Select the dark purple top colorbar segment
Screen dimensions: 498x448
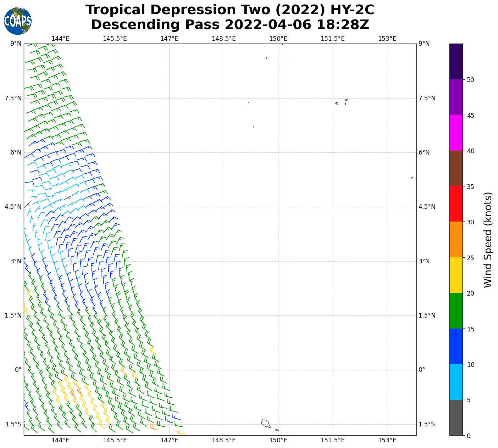pos(456,61)
